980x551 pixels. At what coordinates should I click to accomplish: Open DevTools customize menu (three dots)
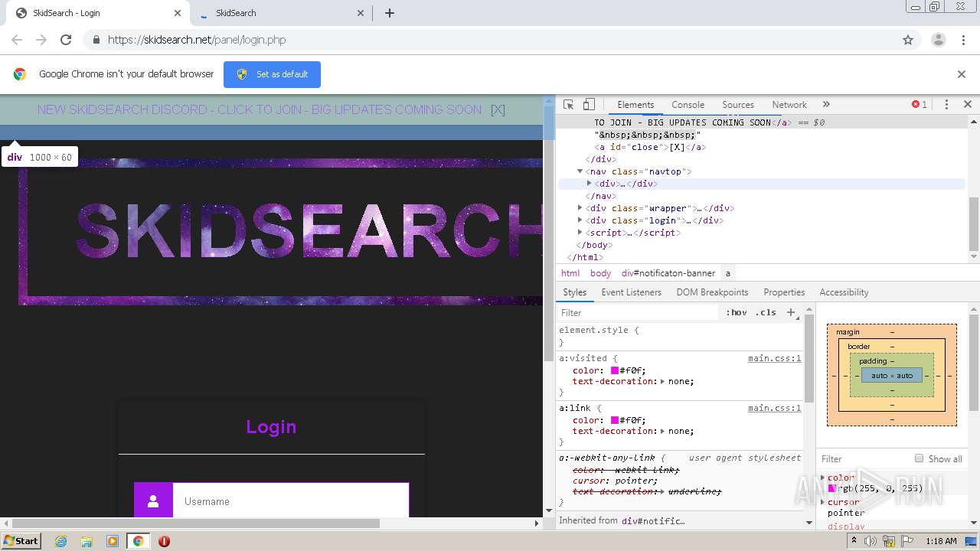click(946, 105)
